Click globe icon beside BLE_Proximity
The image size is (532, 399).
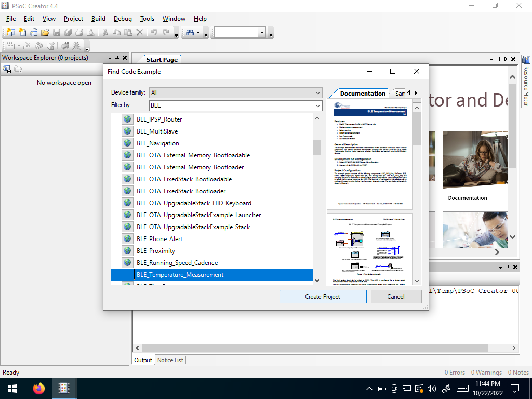[x=127, y=251]
